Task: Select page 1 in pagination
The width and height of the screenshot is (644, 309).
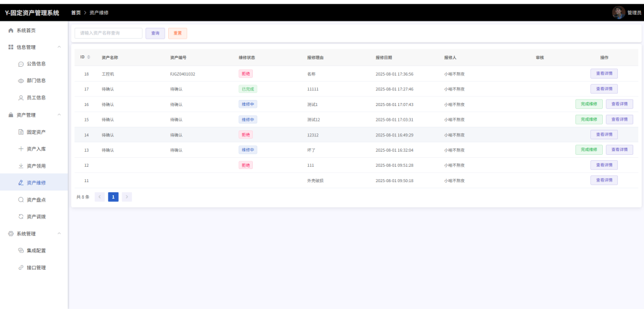Action: coord(113,197)
